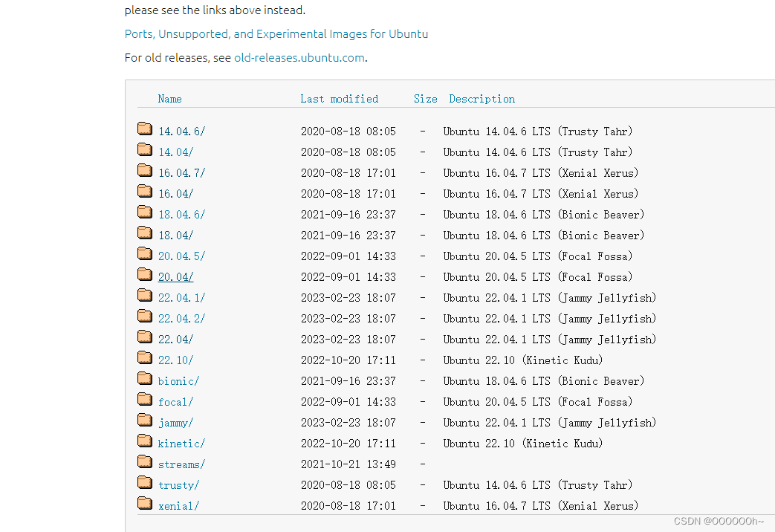The image size is (775, 532).
Task: Select the 2021-10-21 13:49 modified date
Action: 348,464
